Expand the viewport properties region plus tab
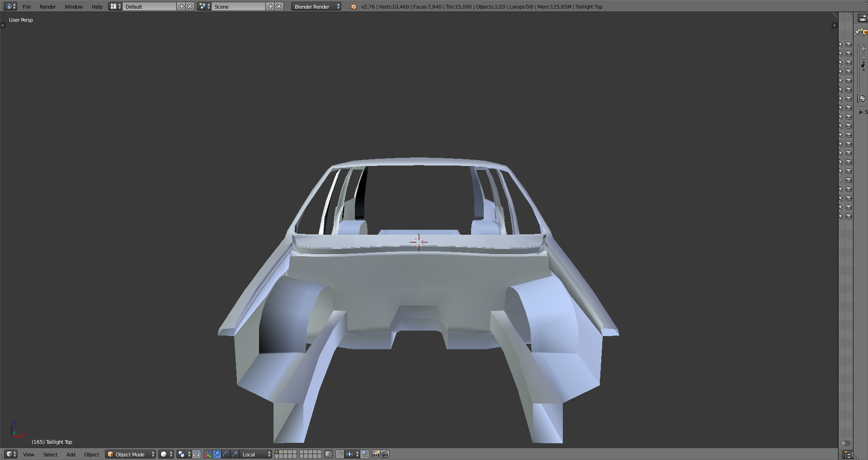This screenshot has height=460, width=868. pyautogui.click(x=834, y=25)
